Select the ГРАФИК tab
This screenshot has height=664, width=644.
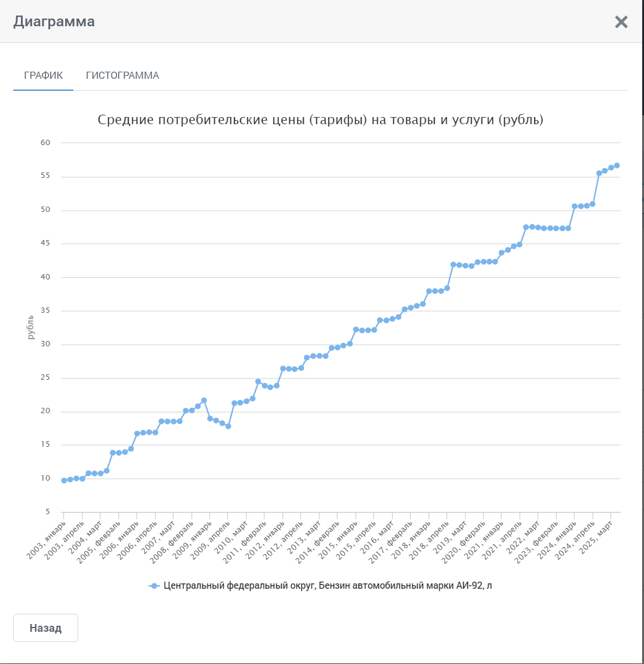coord(43,75)
